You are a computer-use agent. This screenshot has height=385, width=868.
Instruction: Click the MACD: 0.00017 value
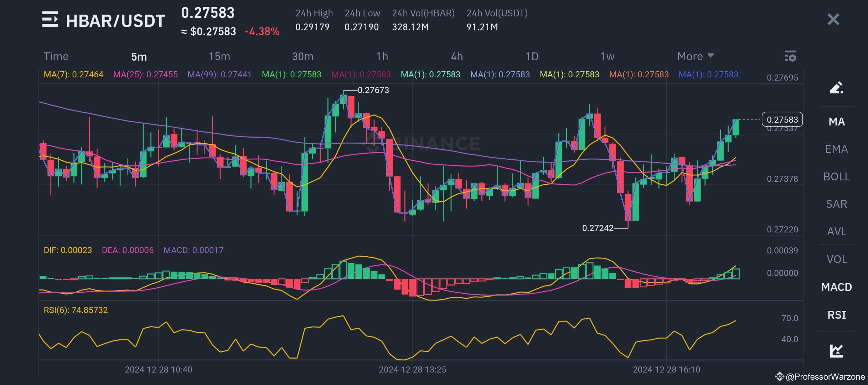point(193,250)
